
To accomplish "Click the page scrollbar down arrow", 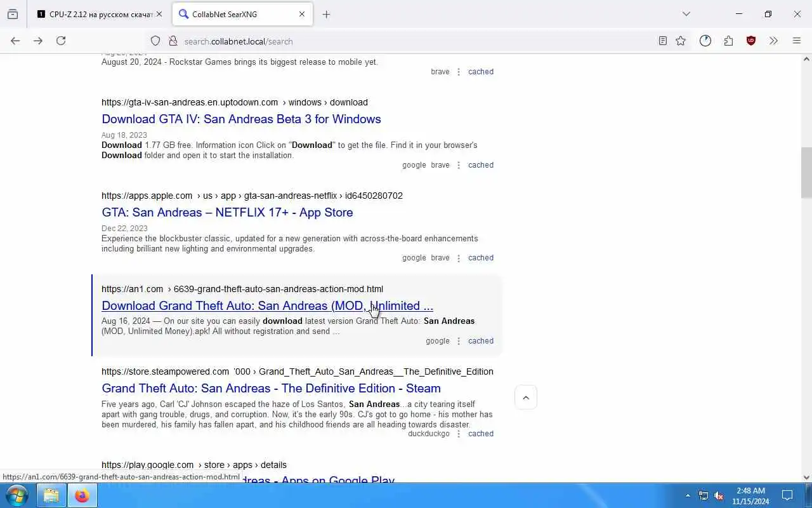I will coord(806,478).
